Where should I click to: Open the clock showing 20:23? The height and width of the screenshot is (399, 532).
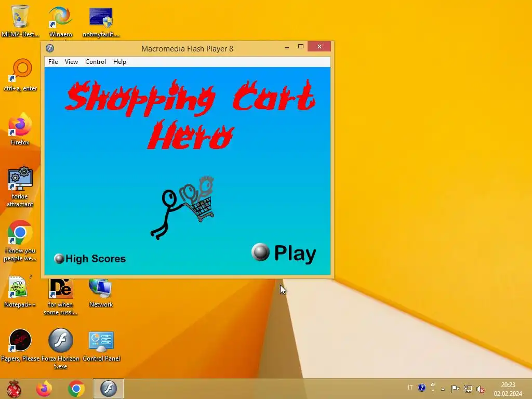(508, 389)
